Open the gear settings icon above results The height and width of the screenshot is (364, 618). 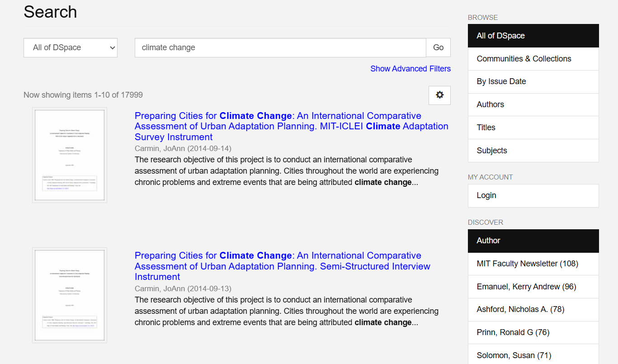pos(439,95)
